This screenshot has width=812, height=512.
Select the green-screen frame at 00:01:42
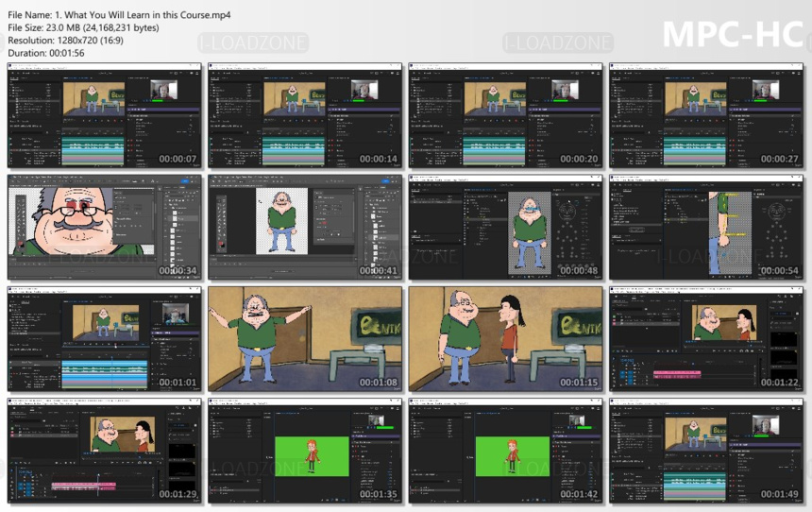(505, 451)
